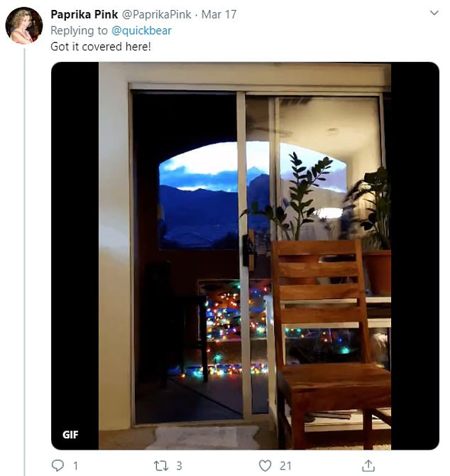Expand the tweet options chevron menu
The image size is (450, 476).
coord(434,13)
